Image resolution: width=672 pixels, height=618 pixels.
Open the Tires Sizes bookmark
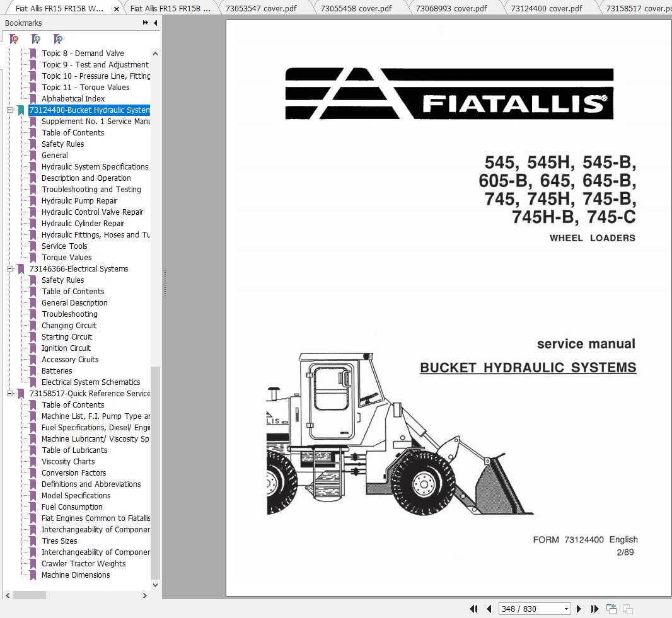pos(59,541)
